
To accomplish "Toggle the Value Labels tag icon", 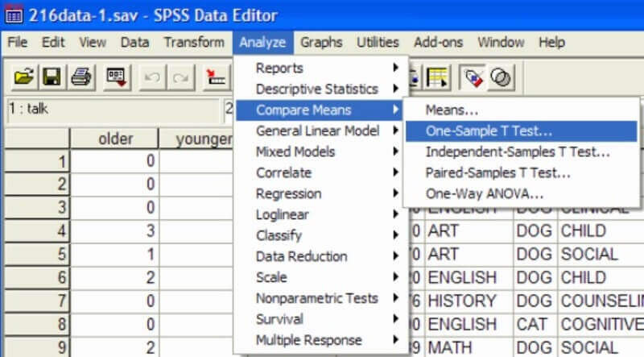I will pos(473,77).
